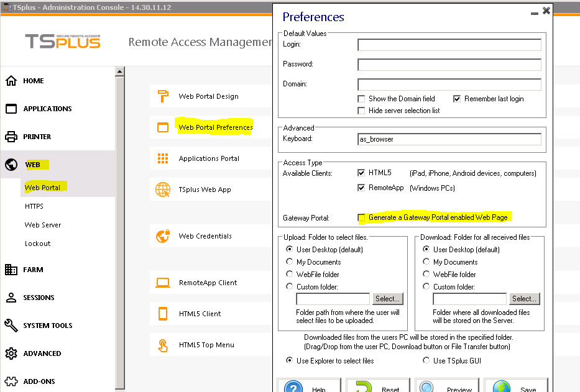Click the TSplus Web App globe icon
The image size is (580, 392).
click(x=163, y=189)
